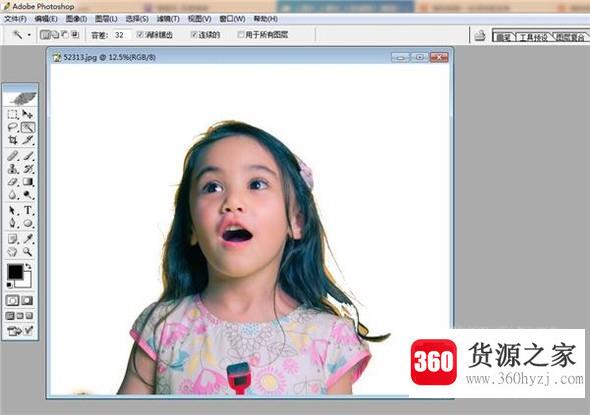
Task: Swap foreground and background colors
Action: (x=28, y=267)
